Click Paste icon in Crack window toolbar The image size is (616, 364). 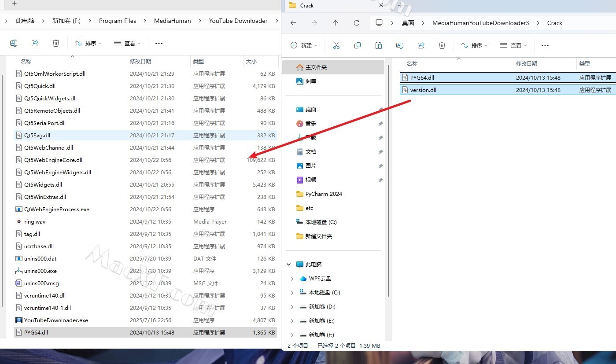379,45
